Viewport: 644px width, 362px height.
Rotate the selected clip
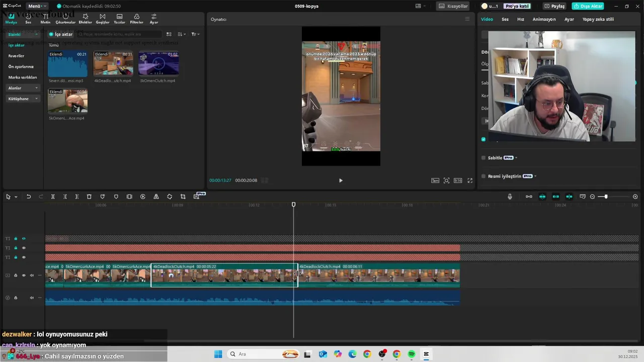click(170, 197)
